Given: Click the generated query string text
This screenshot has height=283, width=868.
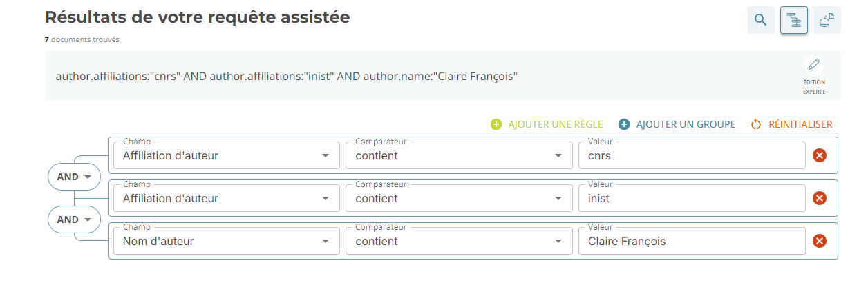Looking at the screenshot, I should pyautogui.click(x=286, y=76).
